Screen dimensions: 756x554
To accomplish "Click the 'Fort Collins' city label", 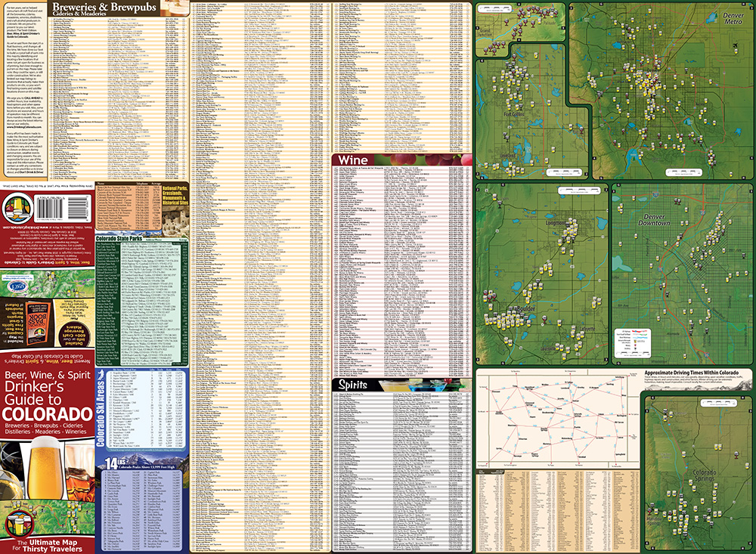I will [516, 115].
